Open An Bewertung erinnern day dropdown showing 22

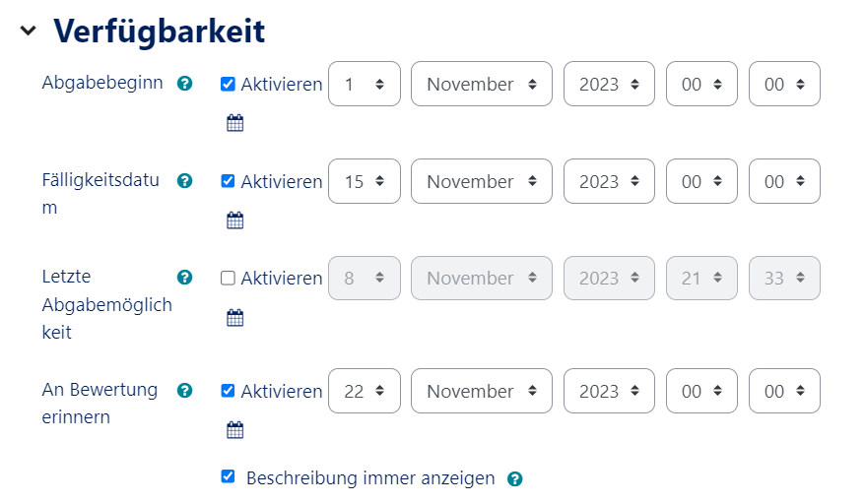[364, 392]
